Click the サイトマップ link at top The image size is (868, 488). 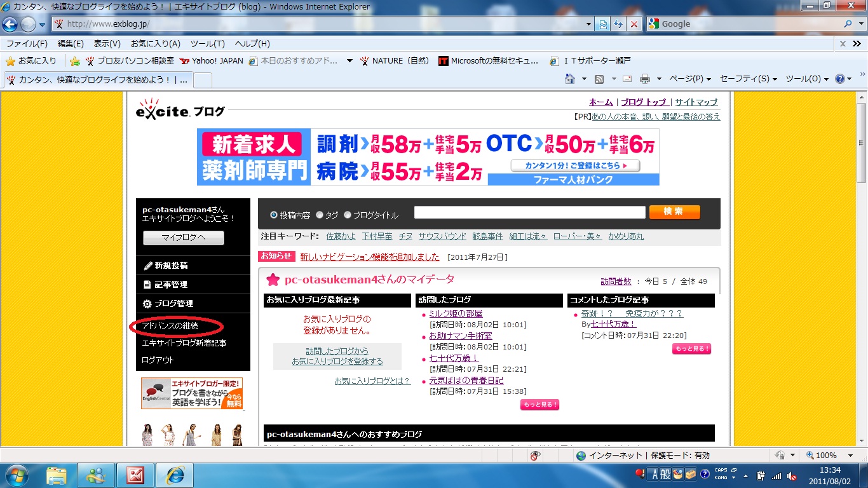pyautogui.click(x=696, y=102)
